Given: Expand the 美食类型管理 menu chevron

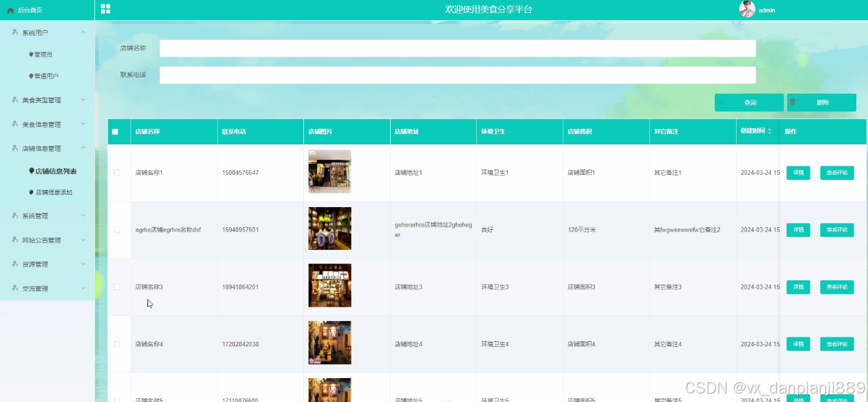Looking at the screenshot, I should 83,100.
